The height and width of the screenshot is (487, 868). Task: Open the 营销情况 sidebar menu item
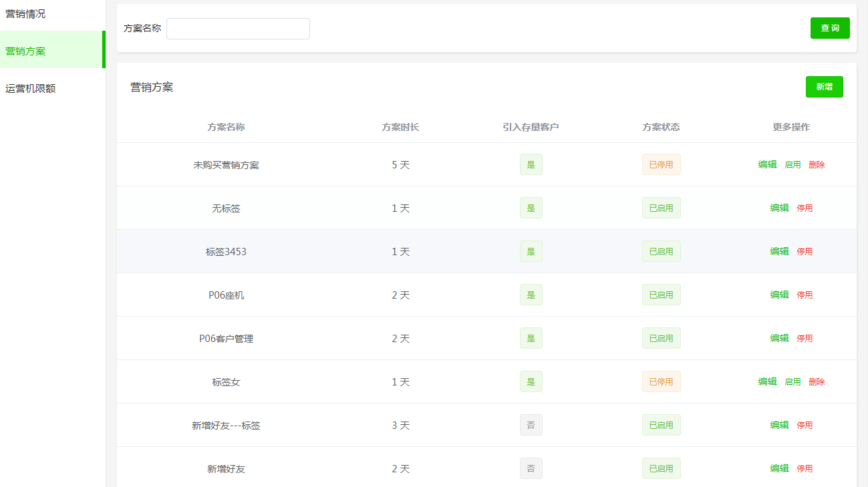click(25, 14)
